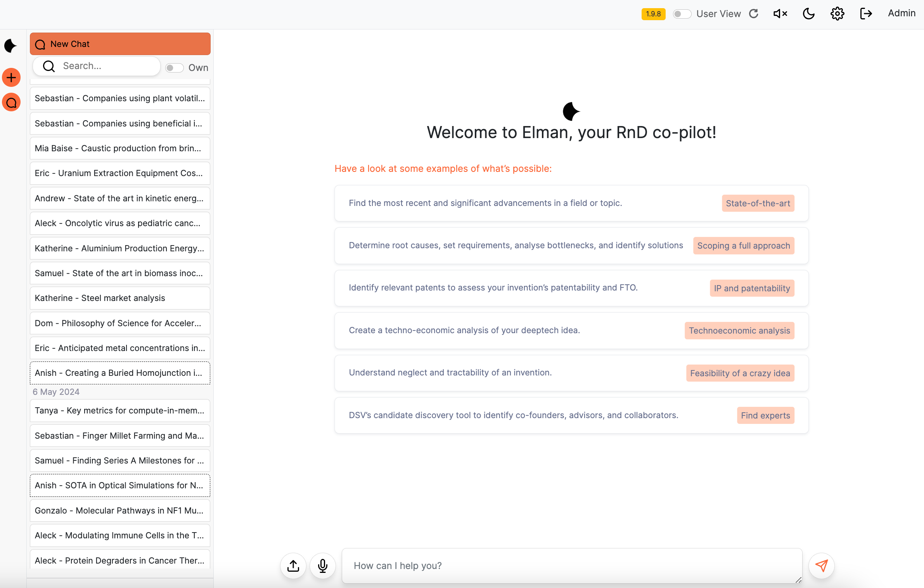Open 'Aleck - Oncolytic virus' chat
924x588 pixels.
(120, 223)
